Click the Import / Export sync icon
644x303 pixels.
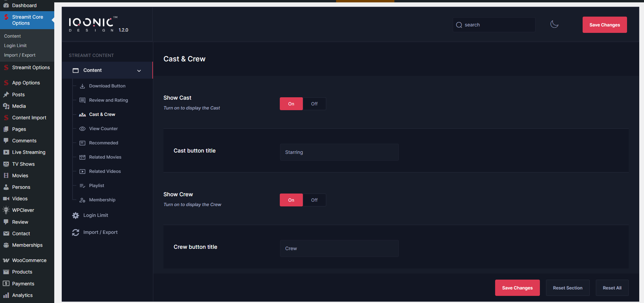click(x=76, y=233)
